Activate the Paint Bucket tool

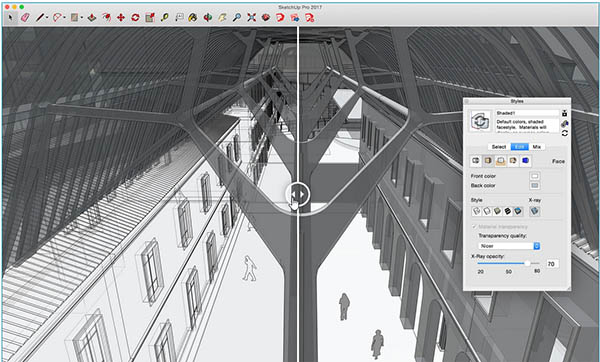click(193, 18)
